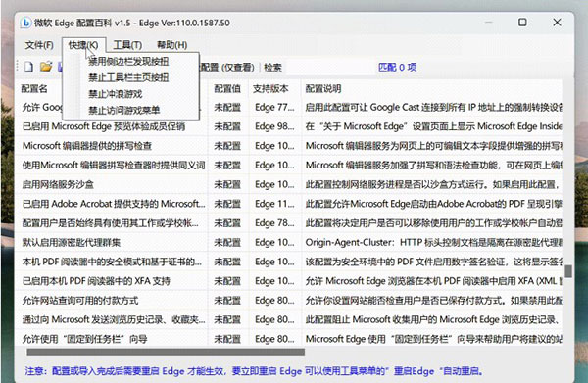Choose 禁止工具栏主页按钮 menu entry

click(x=128, y=77)
